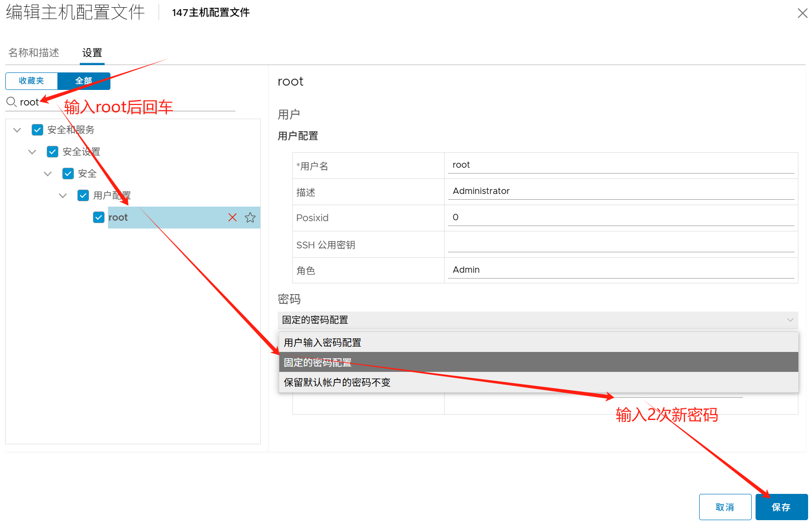812x525 pixels.
Task: Click the 取消 button
Action: pos(725,507)
